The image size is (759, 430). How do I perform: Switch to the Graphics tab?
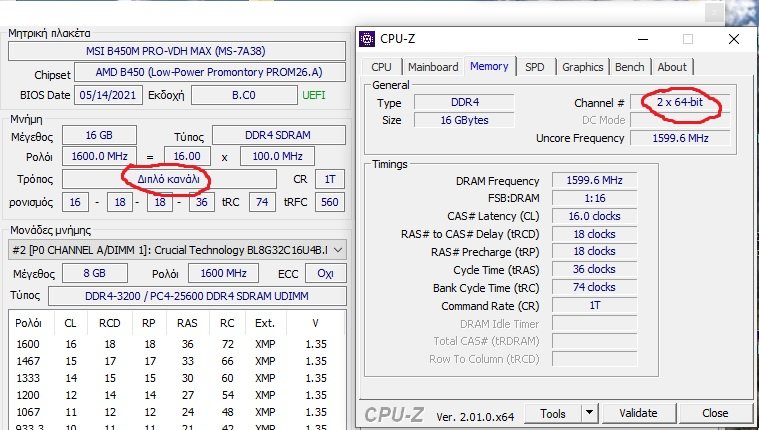(582, 67)
